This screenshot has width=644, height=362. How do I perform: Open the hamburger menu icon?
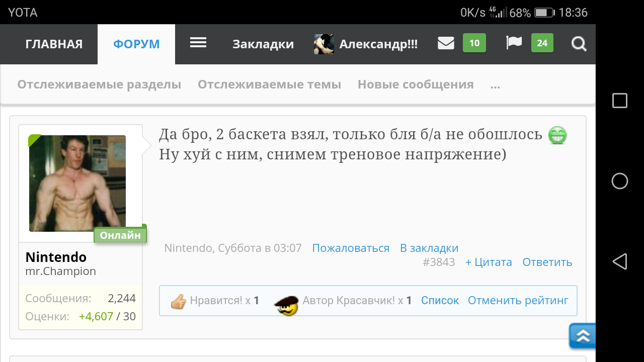(198, 43)
